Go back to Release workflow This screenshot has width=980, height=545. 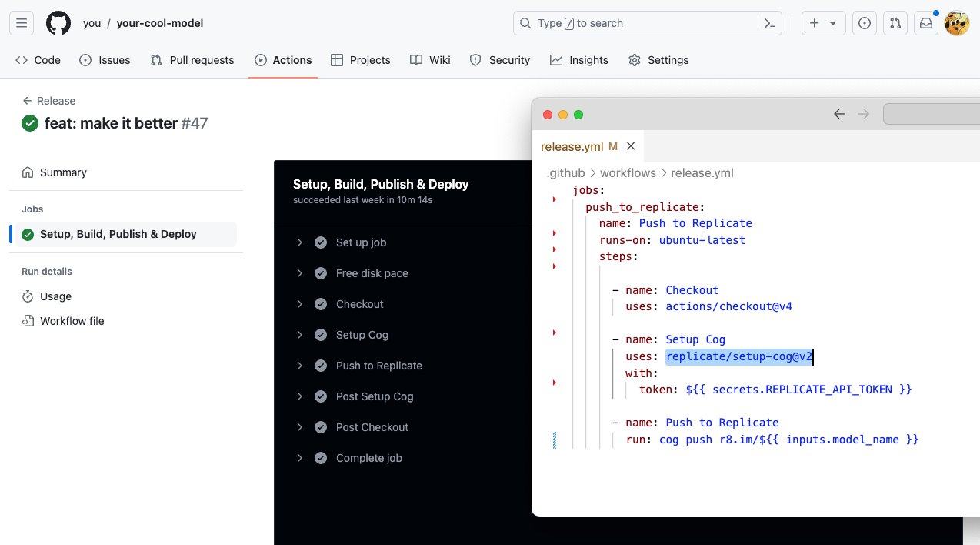click(x=48, y=101)
